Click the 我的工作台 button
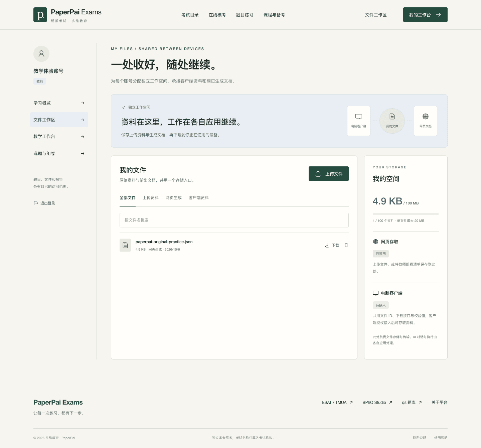Image resolution: width=481 pixels, height=448 pixels. [x=425, y=15]
